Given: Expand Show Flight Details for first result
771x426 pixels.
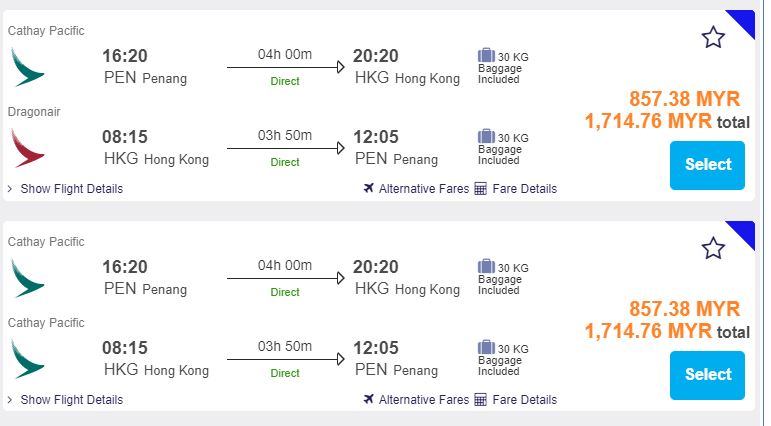Looking at the screenshot, I should 71,189.
